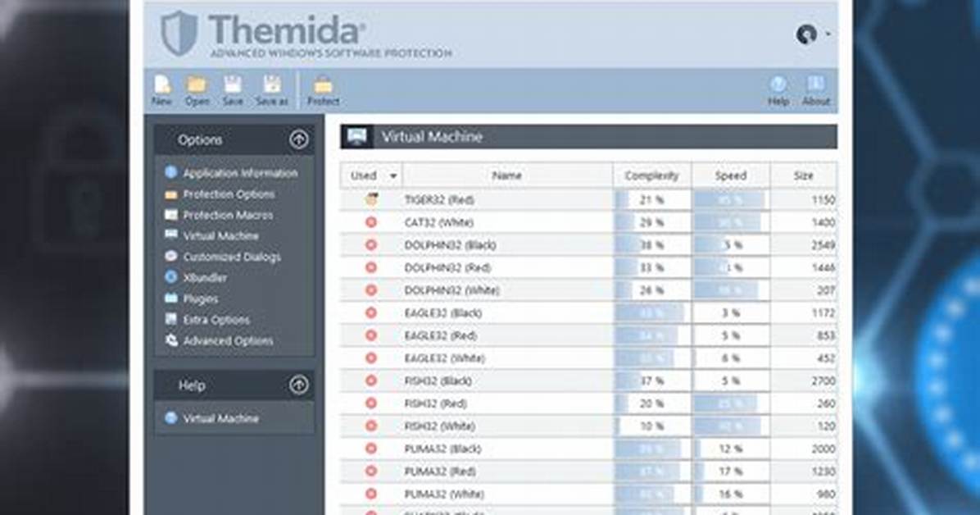Click the Themida shield logo
980x515 pixels.
click(179, 33)
